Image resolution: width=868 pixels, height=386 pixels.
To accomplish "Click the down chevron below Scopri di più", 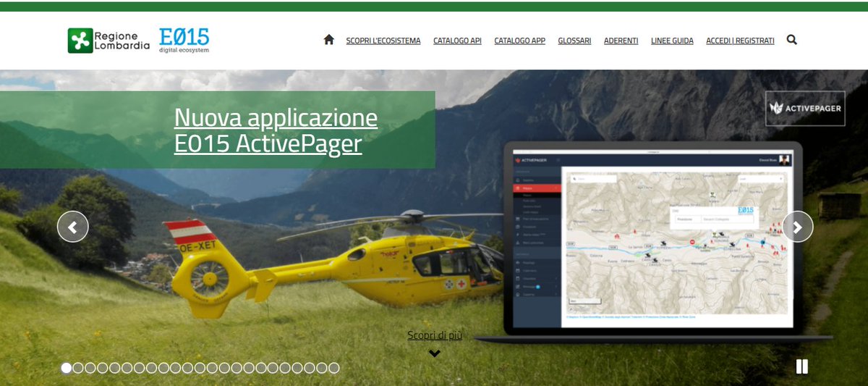I will [434, 353].
